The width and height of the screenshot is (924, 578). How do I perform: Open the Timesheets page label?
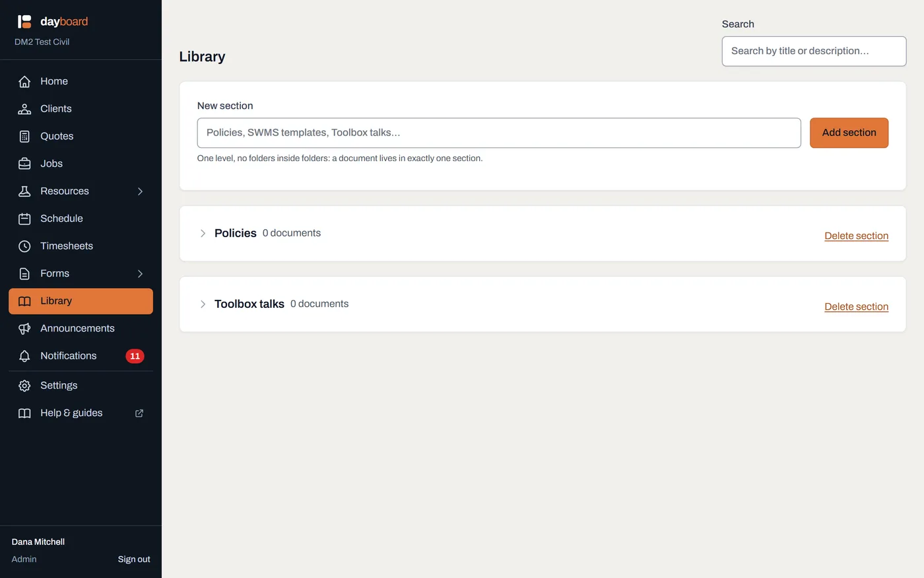pos(67,246)
